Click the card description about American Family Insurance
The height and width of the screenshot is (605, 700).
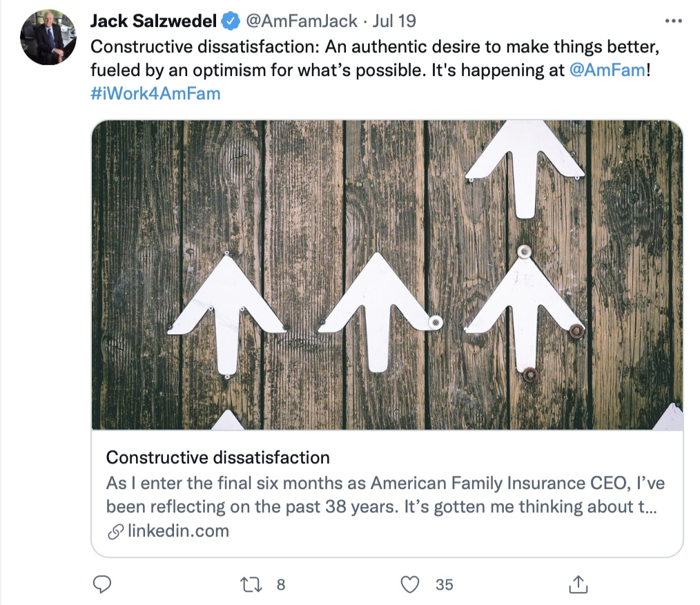coord(385,494)
